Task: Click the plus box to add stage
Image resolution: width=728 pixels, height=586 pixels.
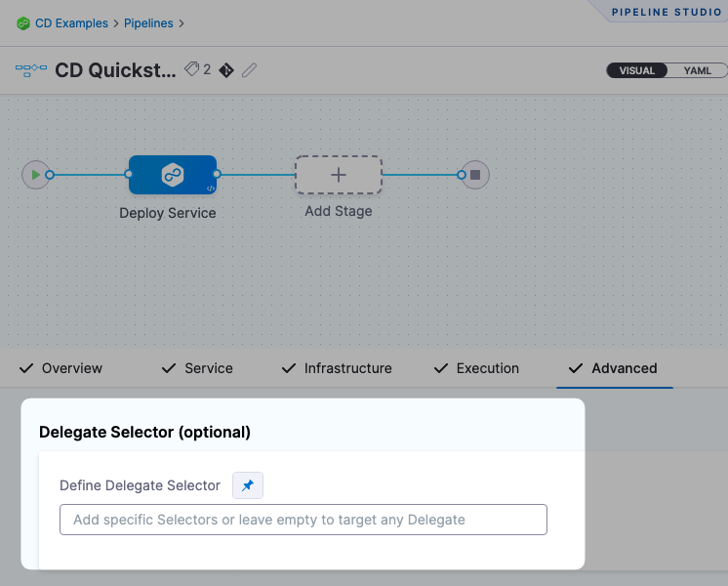Action: [339, 176]
